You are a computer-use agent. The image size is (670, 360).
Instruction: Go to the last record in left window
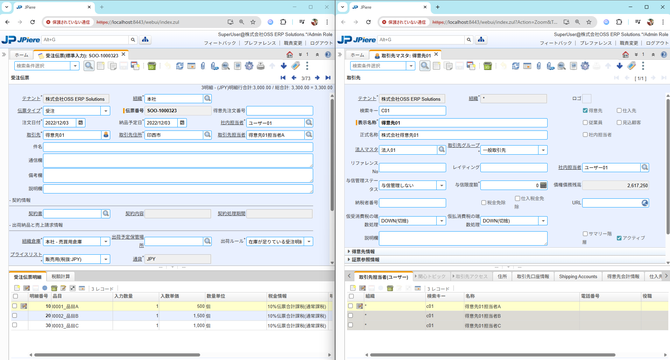[328, 78]
